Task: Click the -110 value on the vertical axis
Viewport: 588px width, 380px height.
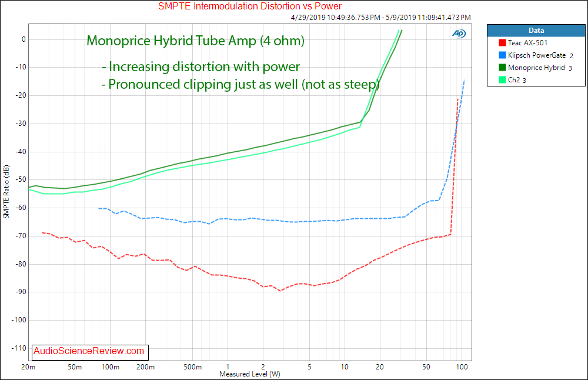Action: pos(19,348)
